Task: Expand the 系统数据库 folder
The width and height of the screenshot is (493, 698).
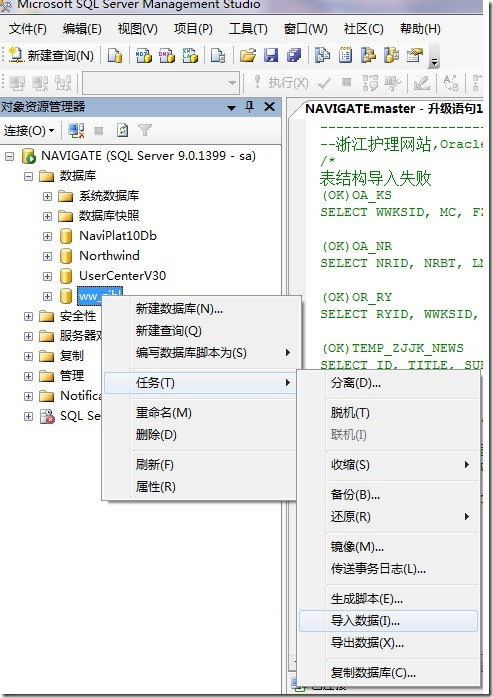Action: (47, 196)
